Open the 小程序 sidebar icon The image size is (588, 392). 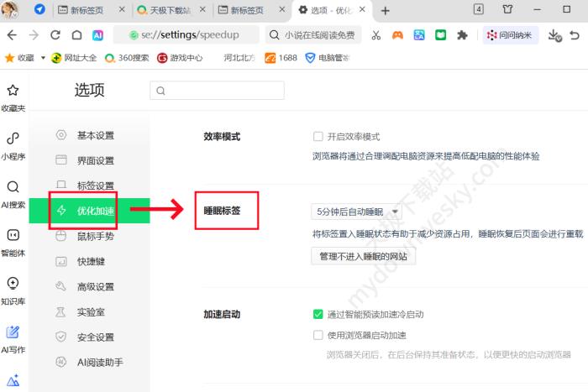[x=13, y=144]
